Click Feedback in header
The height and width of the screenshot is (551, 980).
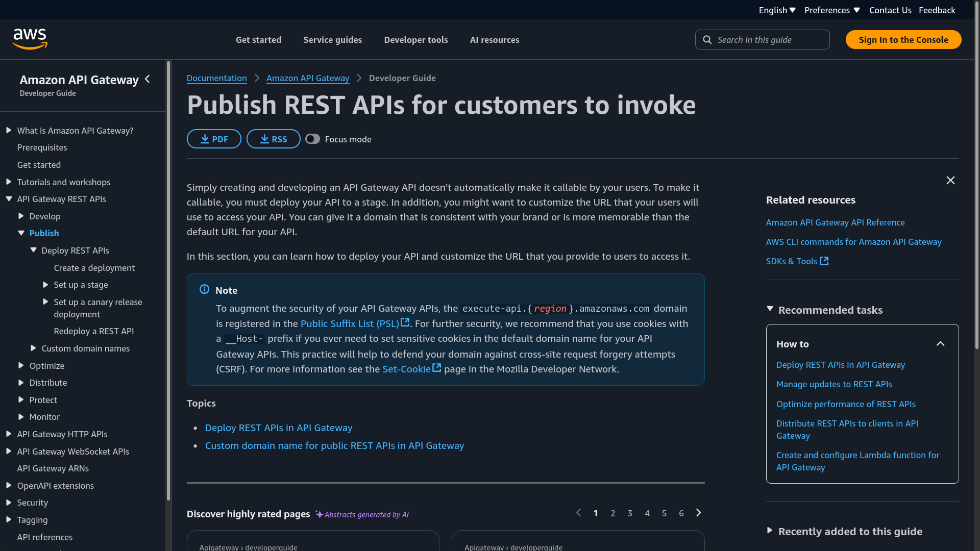tap(937, 10)
